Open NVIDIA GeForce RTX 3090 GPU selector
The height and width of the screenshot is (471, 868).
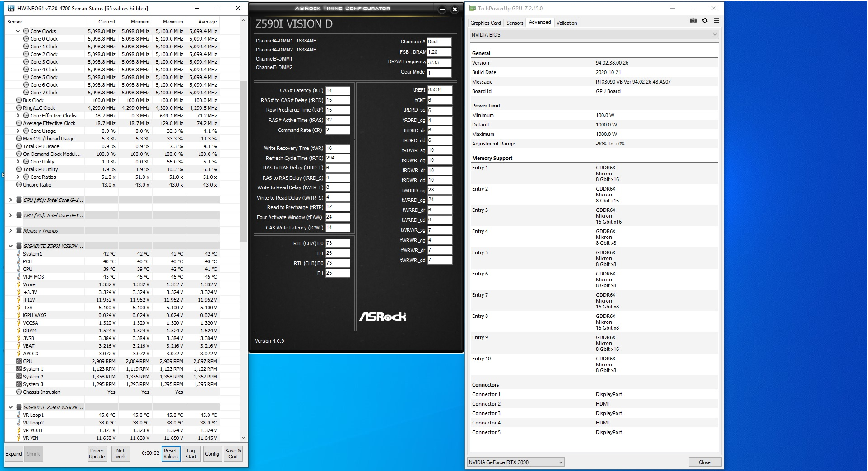click(x=515, y=462)
